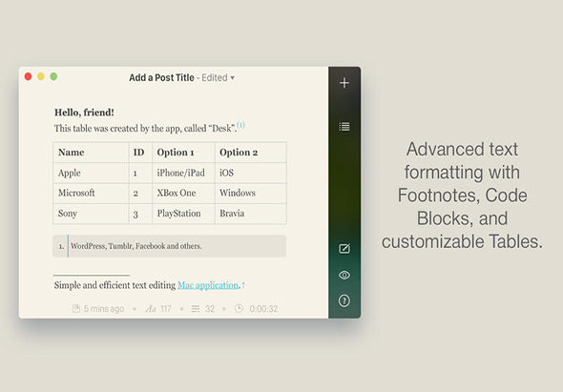Select the iPhone/iPad table cell
Screen dimensions: 563x392
(183, 173)
